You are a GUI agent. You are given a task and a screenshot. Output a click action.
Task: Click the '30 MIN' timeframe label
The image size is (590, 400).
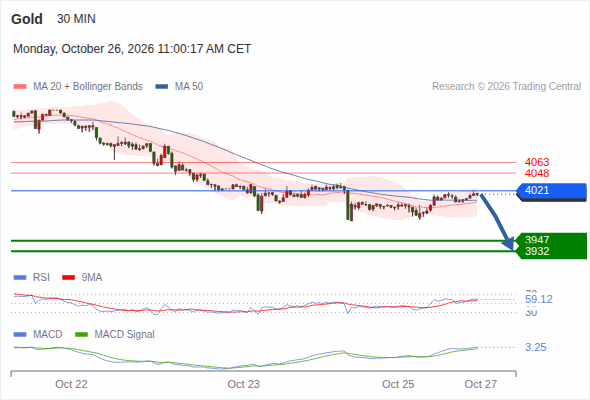click(76, 19)
